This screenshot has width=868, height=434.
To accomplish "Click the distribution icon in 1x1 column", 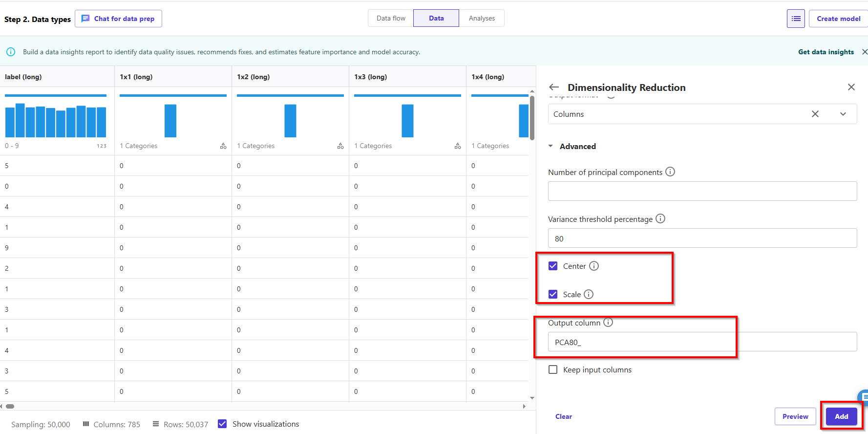I will coord(223,146).
